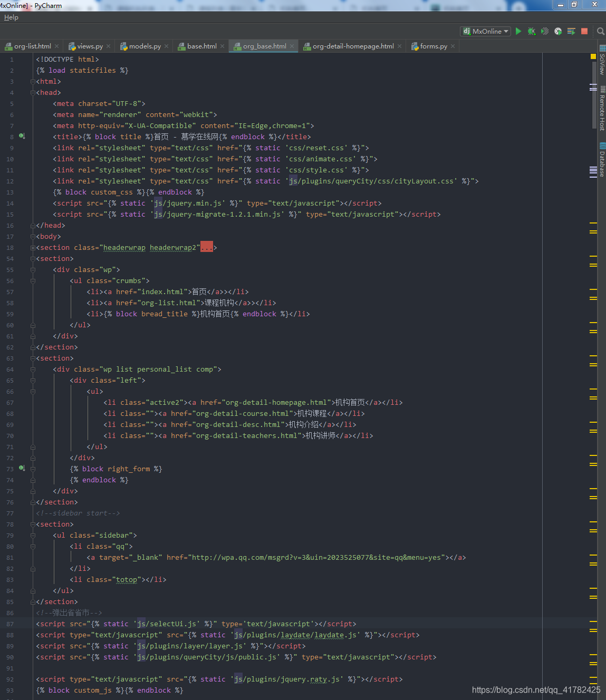This screenshot has width=606, height=700.
Task: Click the editor vertical scrollbar thumb
Action: (593, 95)
